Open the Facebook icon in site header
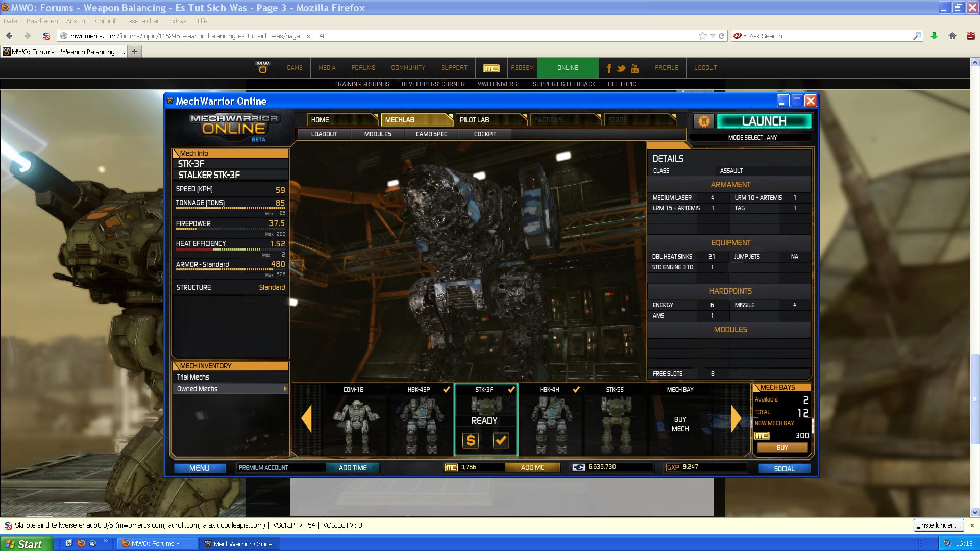 (609, 68)
